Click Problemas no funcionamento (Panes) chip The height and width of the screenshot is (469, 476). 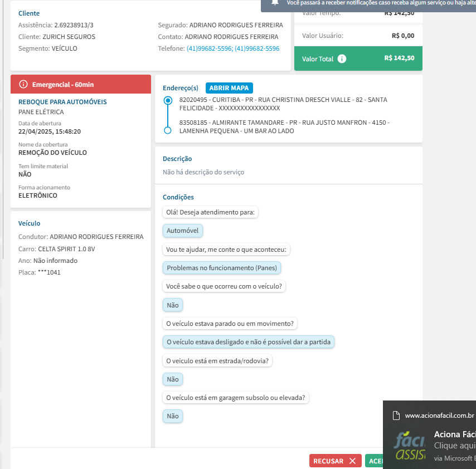pos(222,268)
